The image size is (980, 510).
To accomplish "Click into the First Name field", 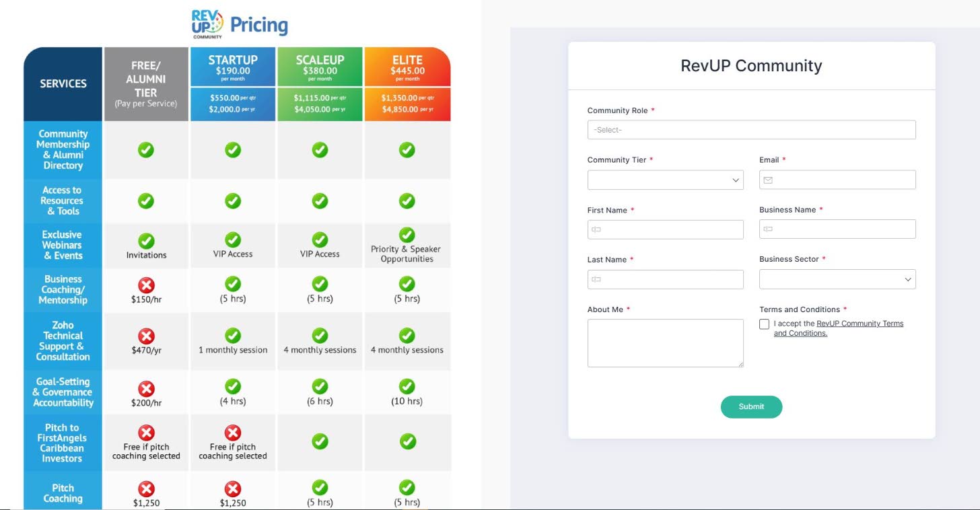I will pos(665,229).
